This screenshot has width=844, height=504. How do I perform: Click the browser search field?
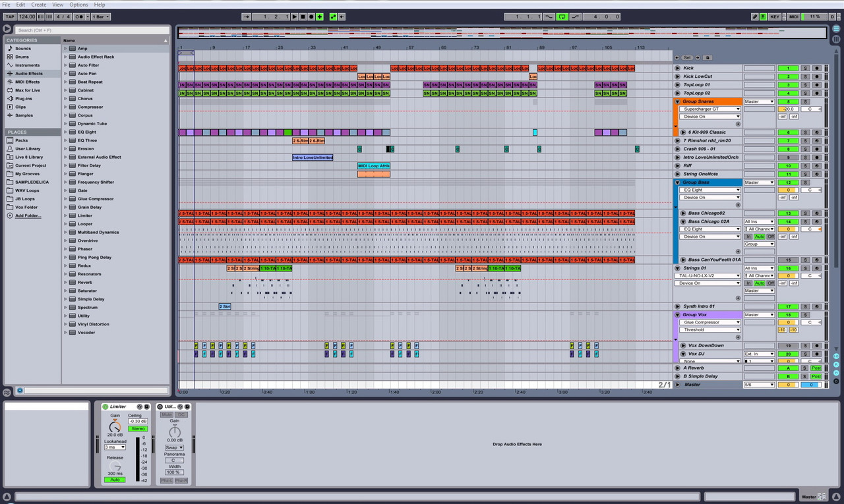(x=91, y=30)
